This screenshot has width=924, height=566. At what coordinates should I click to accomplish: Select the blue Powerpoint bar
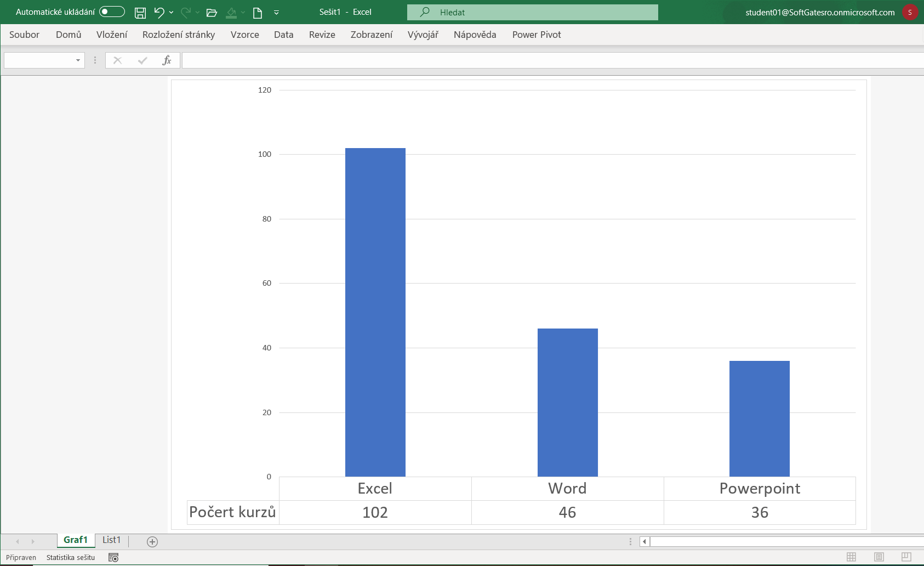(760, 418)
